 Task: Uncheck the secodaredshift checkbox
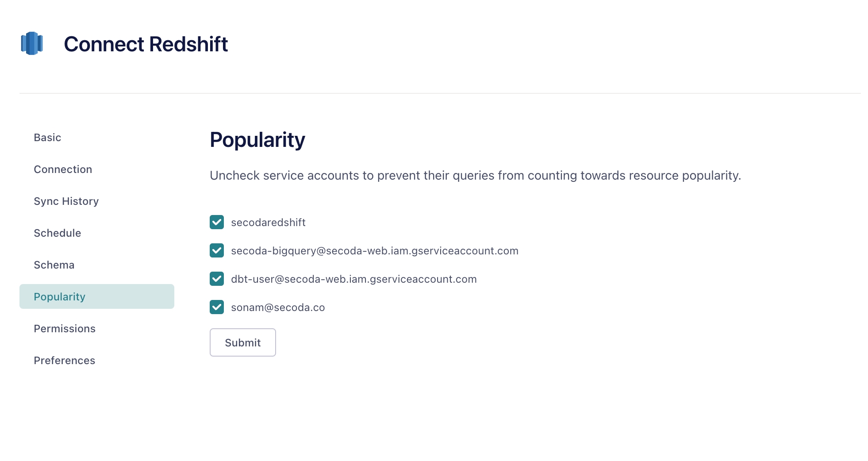[x=217, y=222]
